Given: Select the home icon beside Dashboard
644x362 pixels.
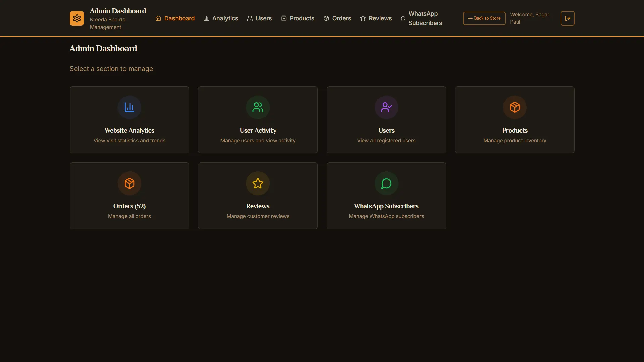Looking at the screenshot, I should tap(158, 18).
